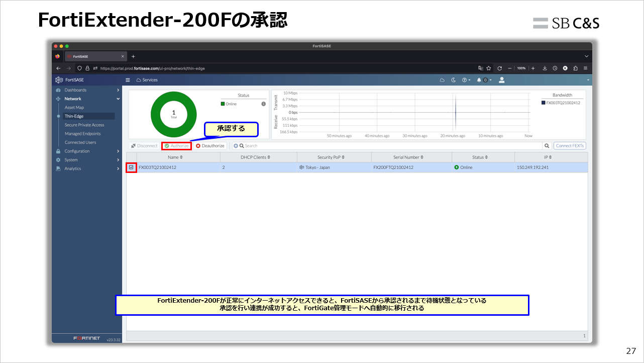
Task: Click the browser reload icon
Action: point(499,68)
